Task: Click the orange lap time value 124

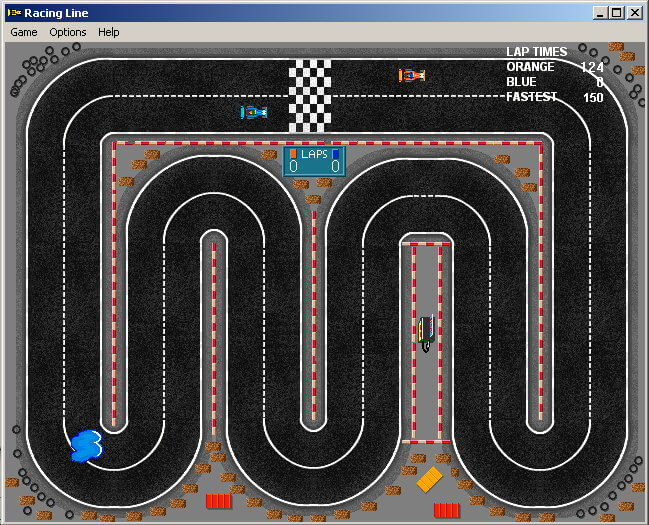Action: click(x=592, y=67)
